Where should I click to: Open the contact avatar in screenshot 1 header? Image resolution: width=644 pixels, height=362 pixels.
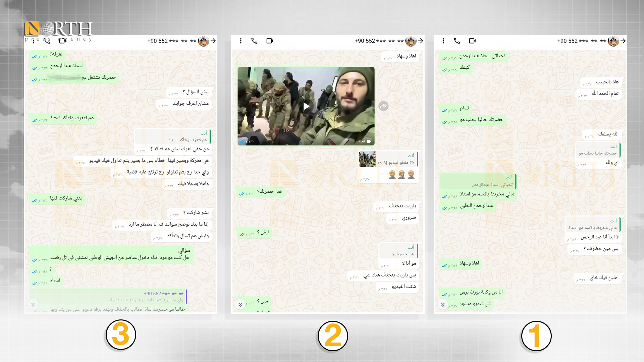(x=613, y=41)
